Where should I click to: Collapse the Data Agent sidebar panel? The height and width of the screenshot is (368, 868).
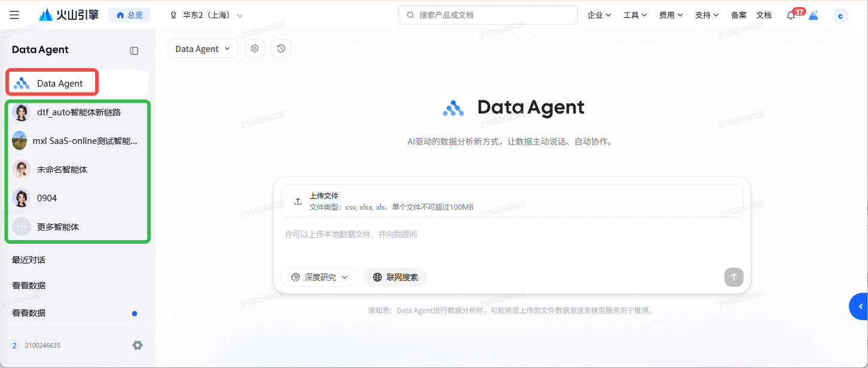pyautogui.click(x=134, y=51)
